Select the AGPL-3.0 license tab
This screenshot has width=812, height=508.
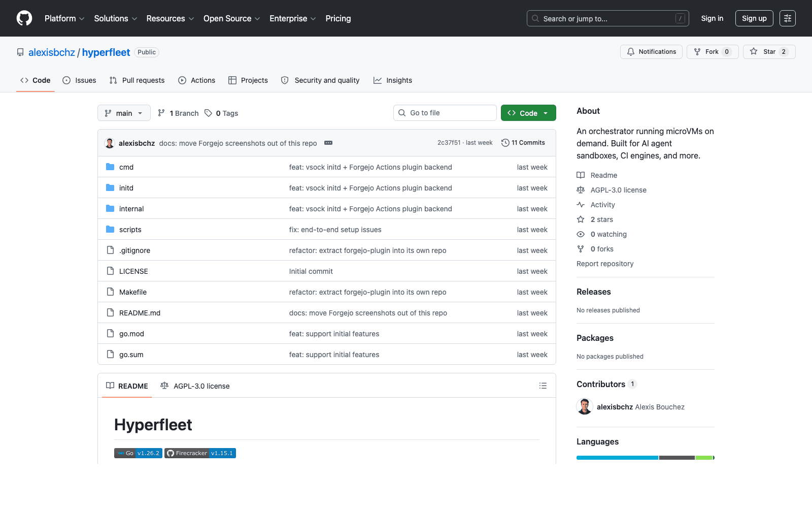(x=195, y=386)
